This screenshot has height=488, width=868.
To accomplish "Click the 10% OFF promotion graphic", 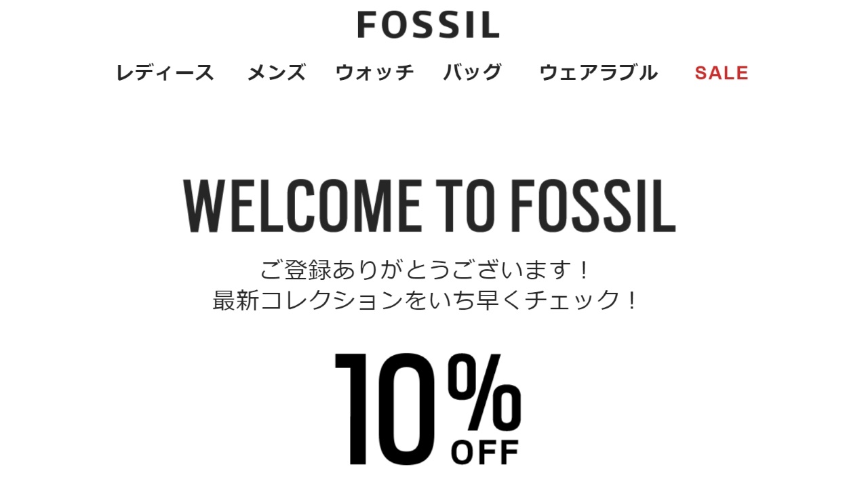I will click(425, 407).
